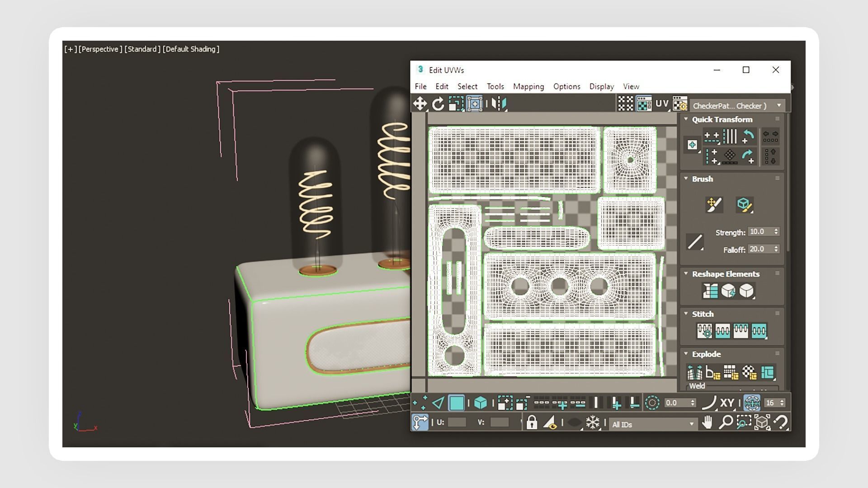Image resolution: width=868 pixels, height=488 pixels.
Task: Open the Mapping menu
Action: click(x=528, y=86)
